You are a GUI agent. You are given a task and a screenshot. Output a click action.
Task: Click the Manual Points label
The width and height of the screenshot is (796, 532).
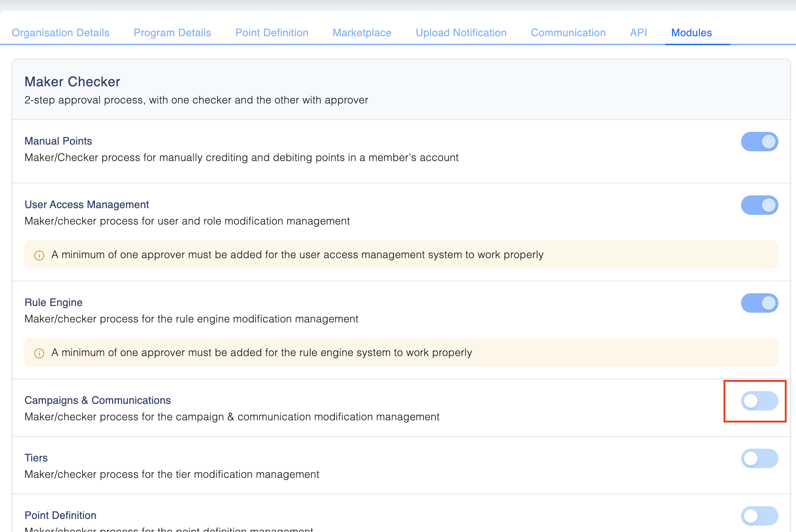(58, 141)
